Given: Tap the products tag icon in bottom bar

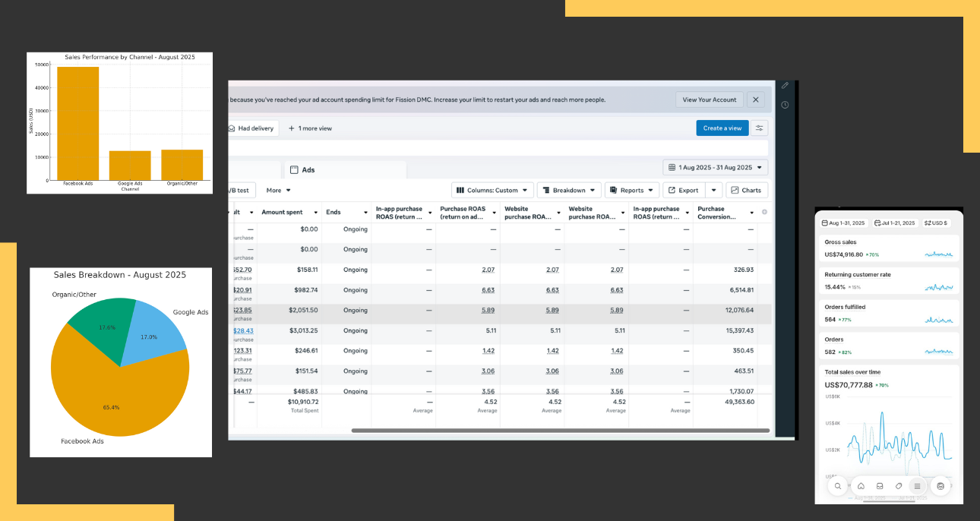Looking at the screenshot, I should 899,486.
